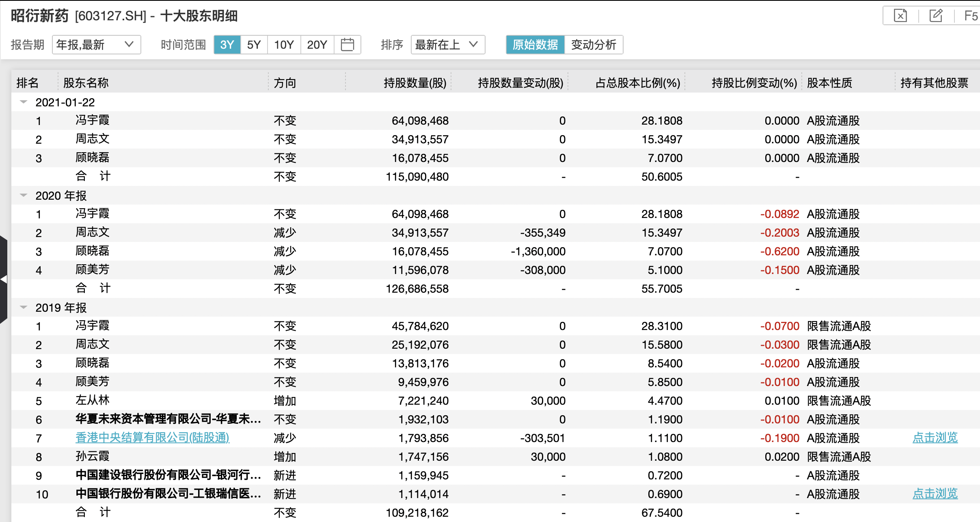Click the left side panel arrow handle
Image resolution: width=980 pixels, height=522 pixels.
(x=4, y=279)
